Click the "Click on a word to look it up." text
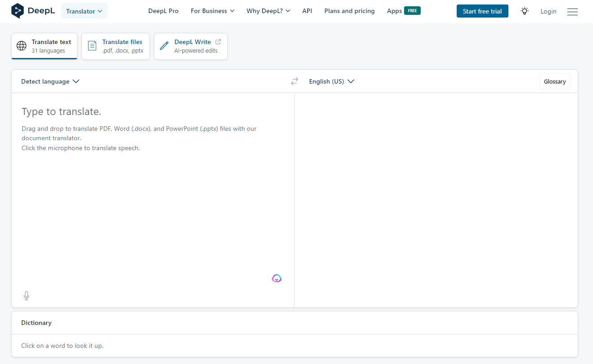The width and height of the screenshot is (593, 364). pyautogui.click(x=62, y=346)
